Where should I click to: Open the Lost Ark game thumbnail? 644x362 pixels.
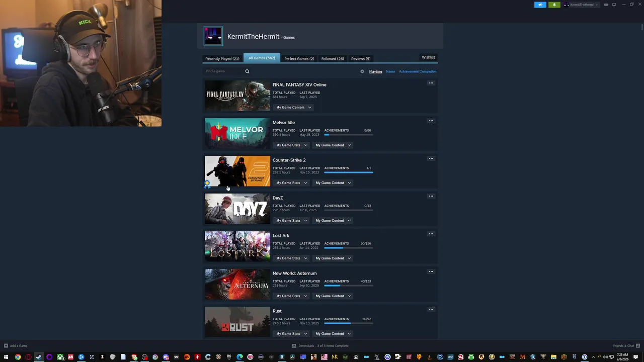click(237, 246)
